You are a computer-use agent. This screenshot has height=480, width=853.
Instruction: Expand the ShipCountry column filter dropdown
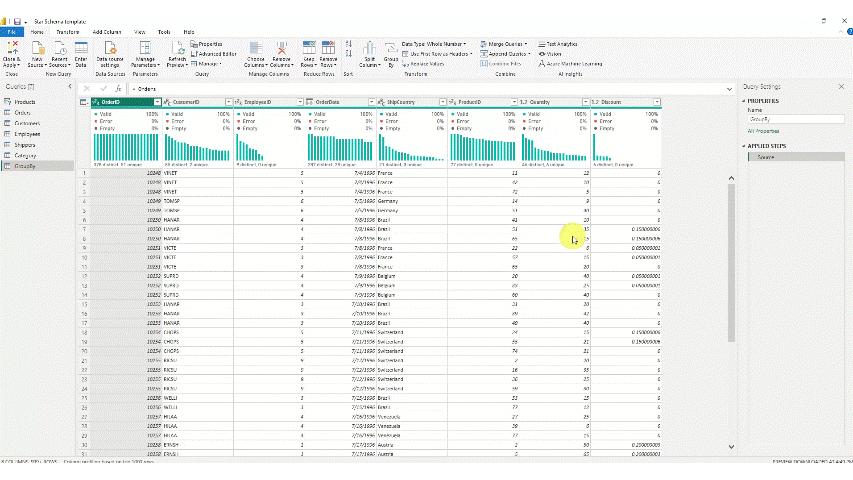pyautogui.click(x=443, y=102)
